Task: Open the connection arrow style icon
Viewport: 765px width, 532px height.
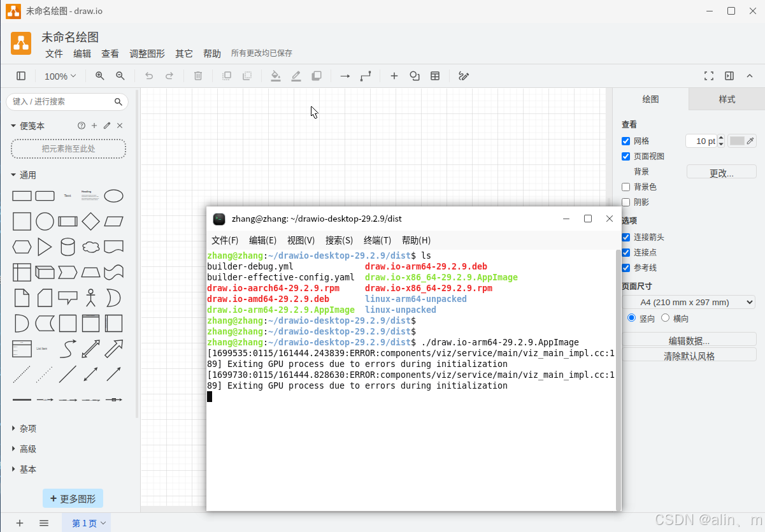Action: click(345, 76)
